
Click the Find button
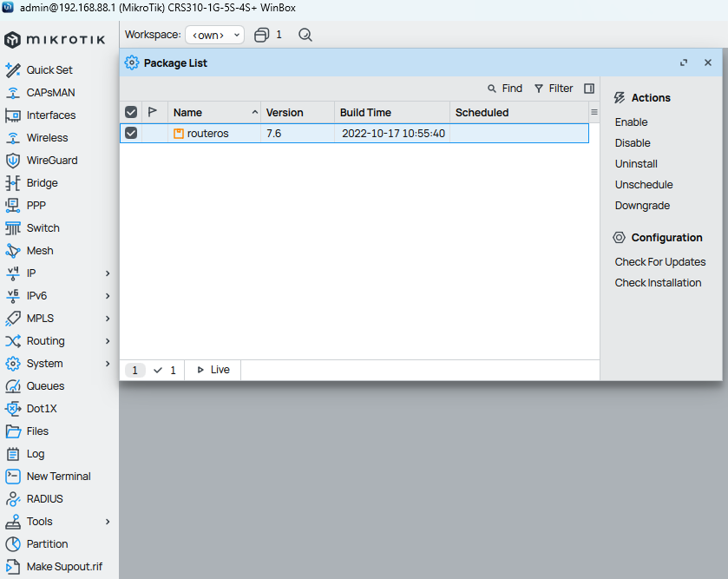[505, 89]
